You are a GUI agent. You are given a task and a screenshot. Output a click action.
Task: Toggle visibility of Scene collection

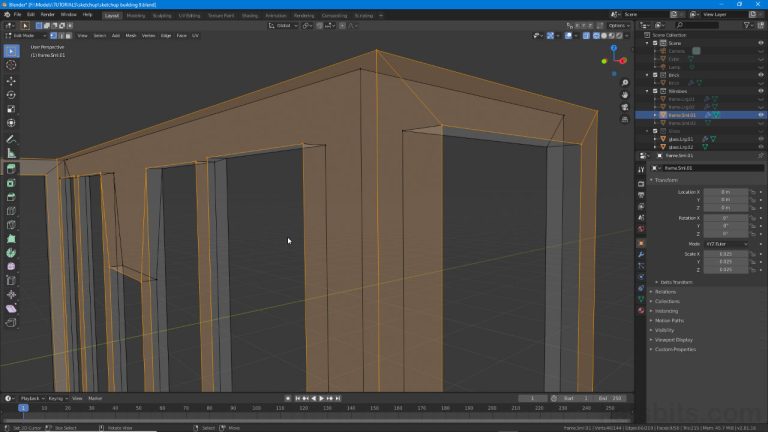click(x=761, y=43)
